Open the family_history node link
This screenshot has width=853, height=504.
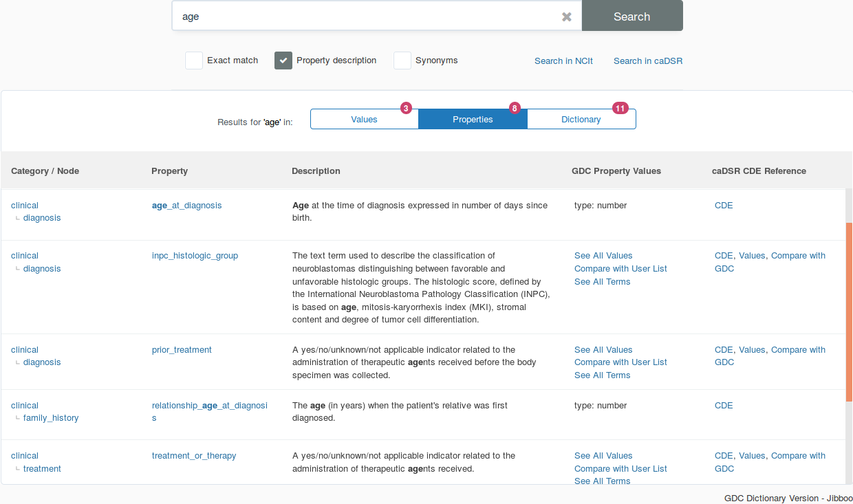[x=51, y=418]
